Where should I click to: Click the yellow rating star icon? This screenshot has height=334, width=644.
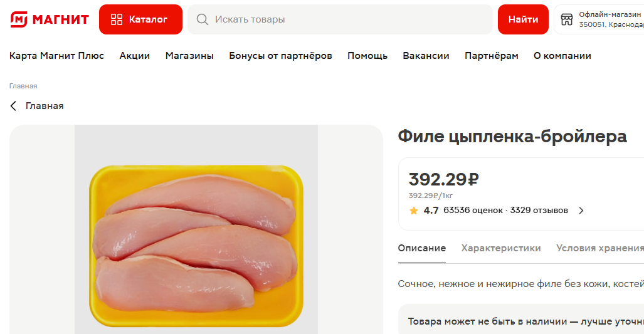coord(414,211)
